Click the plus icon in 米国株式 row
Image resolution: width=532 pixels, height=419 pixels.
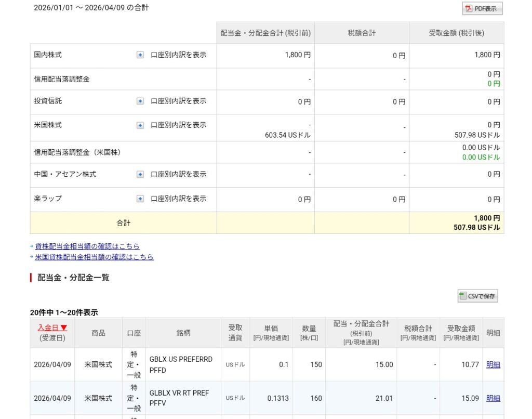pyautogui.click(x=140, y=125)
